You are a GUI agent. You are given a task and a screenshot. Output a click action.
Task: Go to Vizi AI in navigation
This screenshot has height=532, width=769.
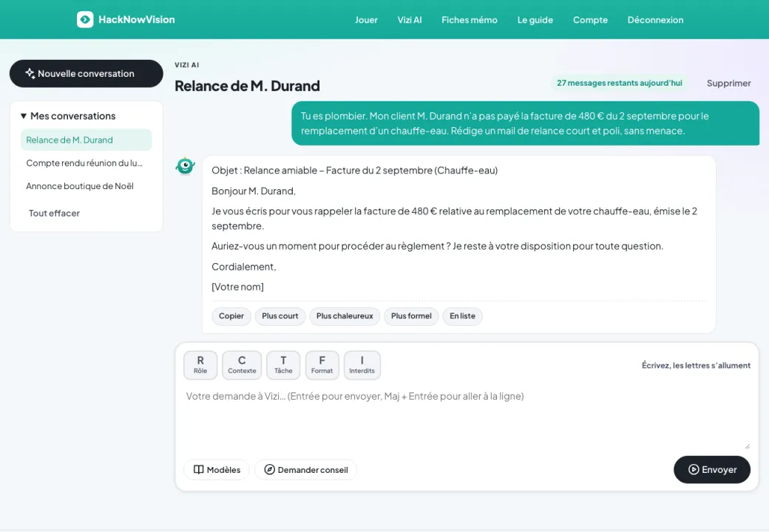click(x=410, y=20)
